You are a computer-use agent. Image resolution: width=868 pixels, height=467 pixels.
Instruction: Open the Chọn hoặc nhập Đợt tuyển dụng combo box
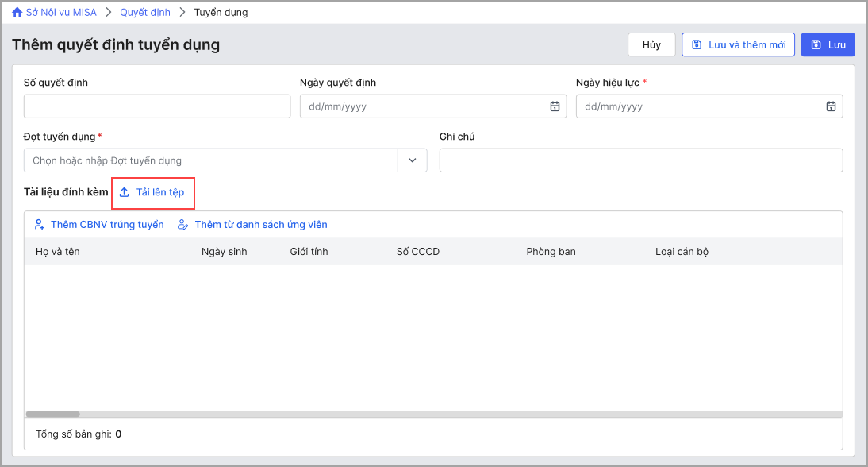(211, 160)
